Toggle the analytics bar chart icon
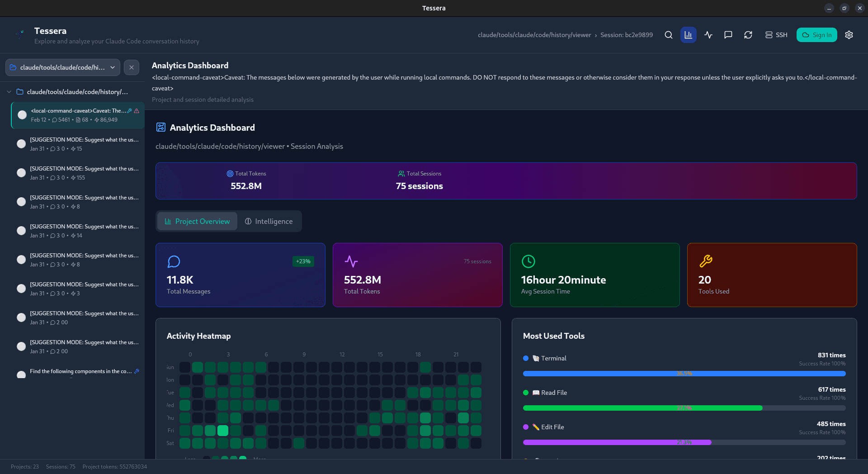The height and width of the screenshot is (474, 868). click(688, 35)
